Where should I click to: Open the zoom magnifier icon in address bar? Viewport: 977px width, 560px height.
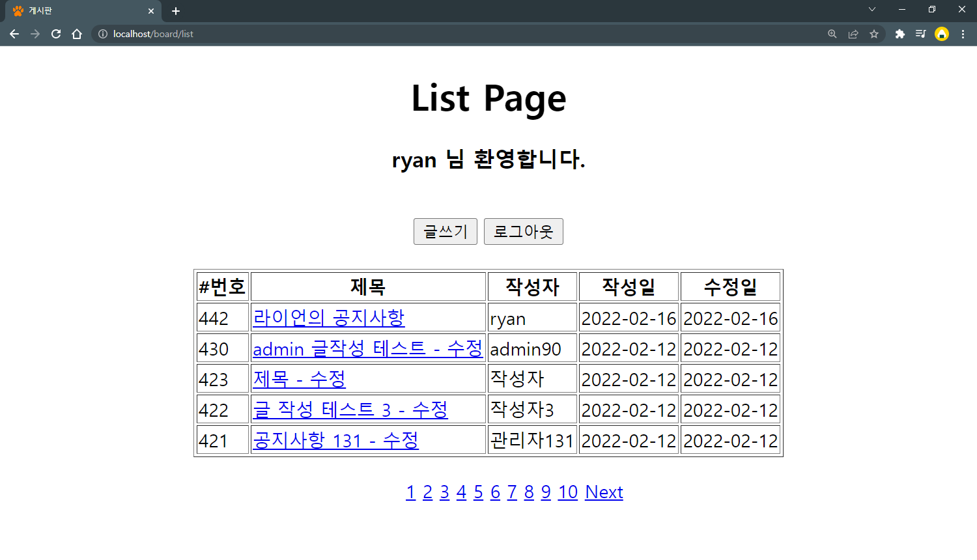pyautogui.click(x=832, y=34)
